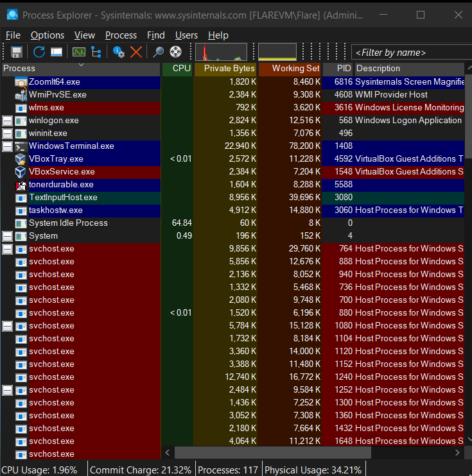
Task: Open the Find menu
Action: tap(156, 35)
